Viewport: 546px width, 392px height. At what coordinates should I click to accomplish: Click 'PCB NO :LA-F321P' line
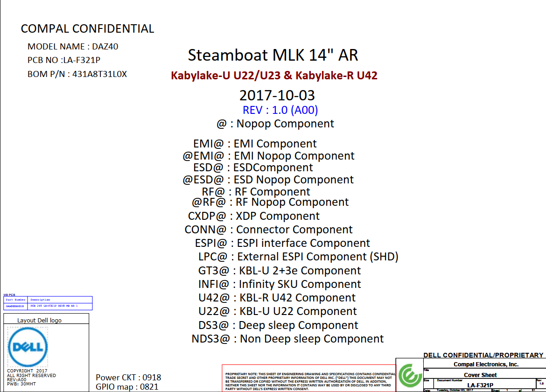(x=64, y=60)
